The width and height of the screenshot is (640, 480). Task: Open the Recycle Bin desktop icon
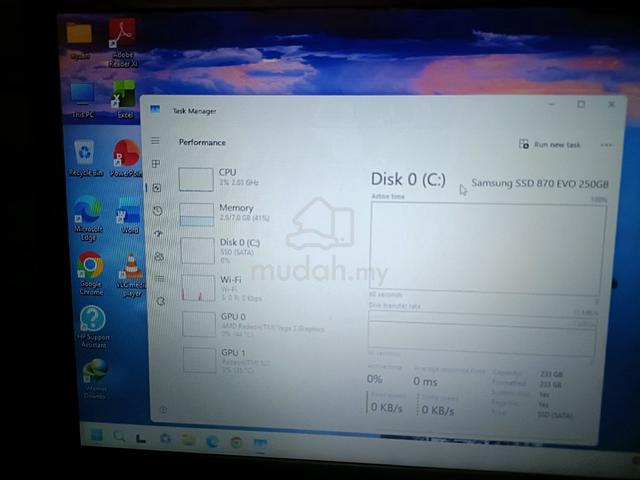click(85, 158)
